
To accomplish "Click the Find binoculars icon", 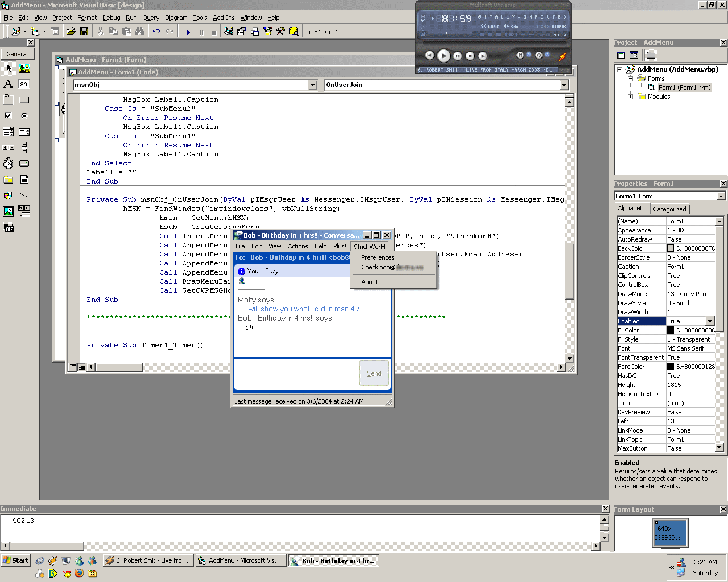I will [x=140, y=32].
